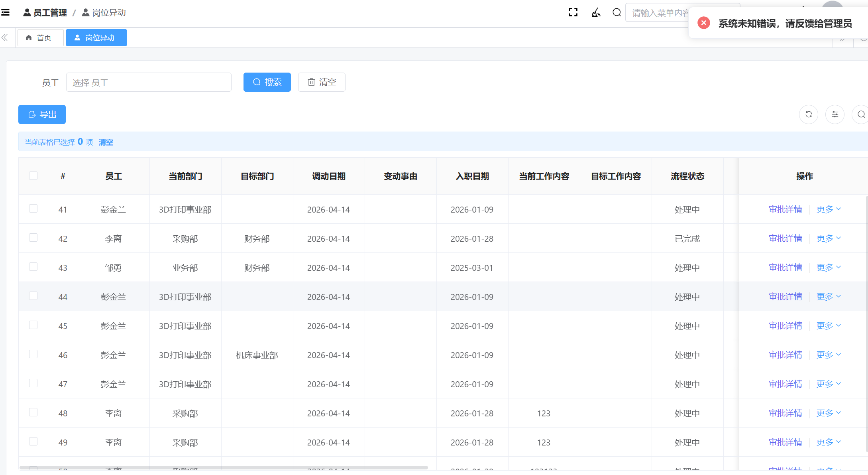The height and width of the screenshot is (475, 868).
Task: Open 审批详情 for row 47
Action: (x=786, y=384)
